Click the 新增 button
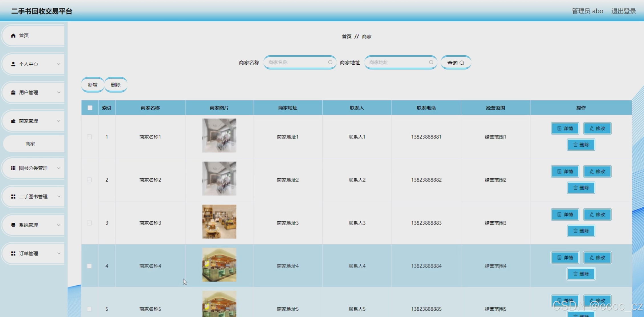This screenshot has width=644, height=317. click(x=93, y=85)
